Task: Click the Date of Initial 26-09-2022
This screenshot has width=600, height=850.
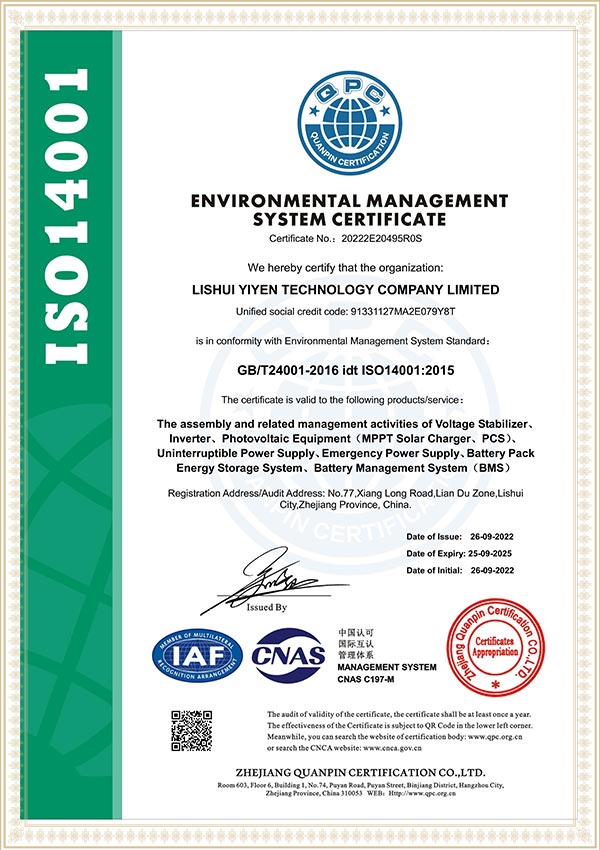Action: tap(460, 570)
